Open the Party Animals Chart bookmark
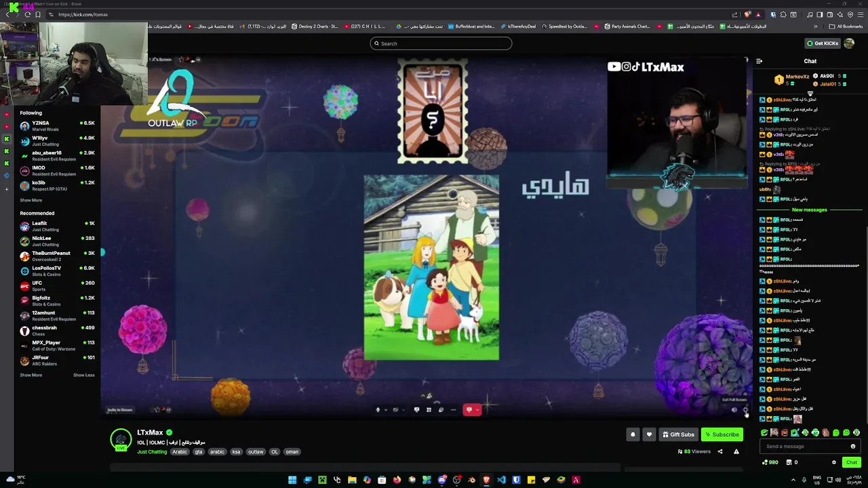Image resolution: width=868 pixels, height=488 pixels. (627, 26)
